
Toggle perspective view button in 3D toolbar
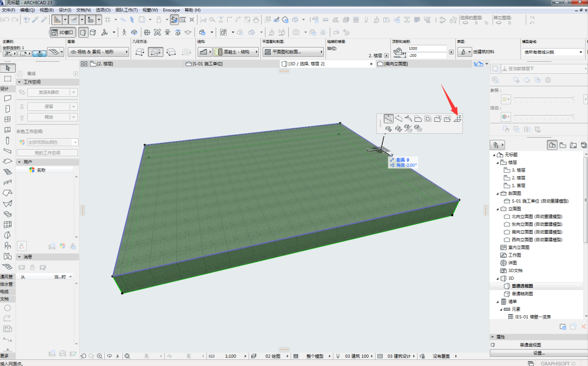pyautogui.click(x=83, y=32)
